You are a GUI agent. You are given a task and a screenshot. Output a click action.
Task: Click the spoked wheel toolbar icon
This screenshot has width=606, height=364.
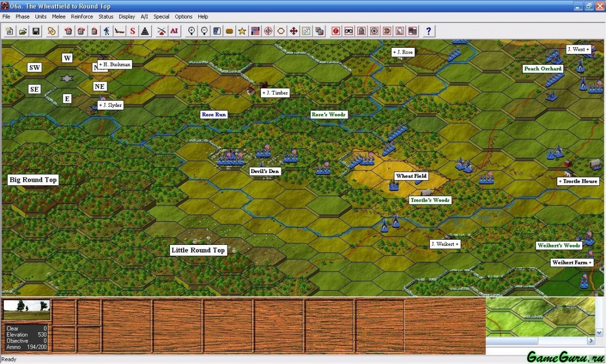[374, 31]
